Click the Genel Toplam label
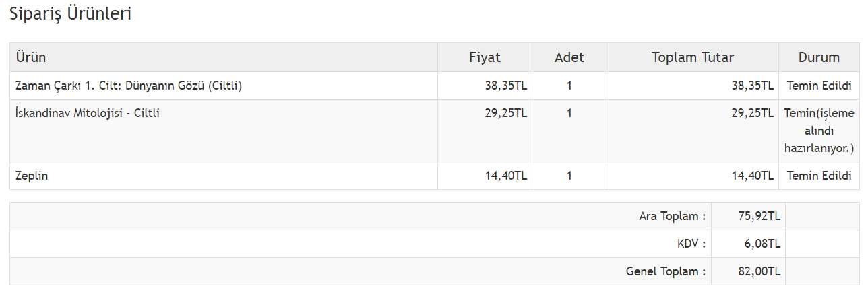 coord(665,271)
